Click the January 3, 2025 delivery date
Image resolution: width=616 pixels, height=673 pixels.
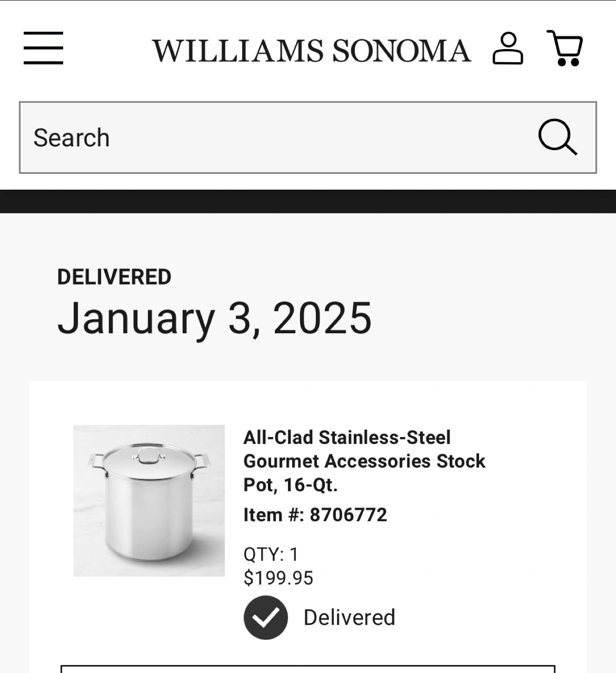(215, 319)
